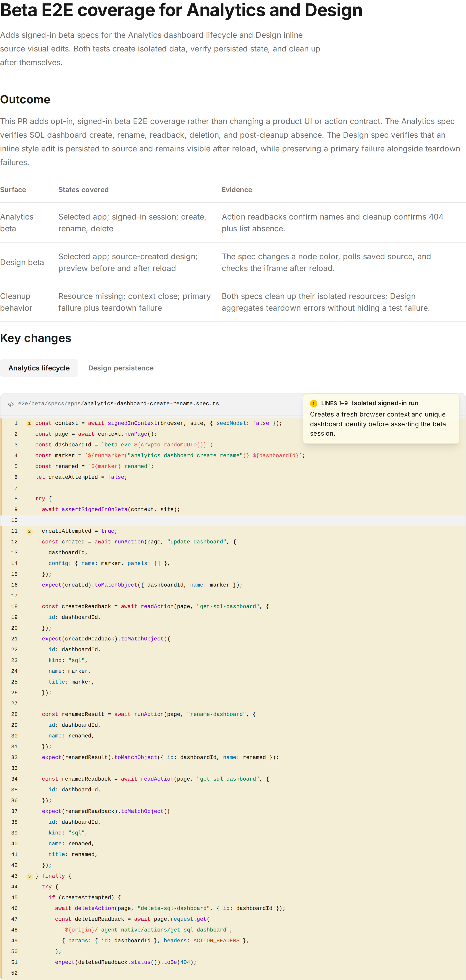Click the page title Beta E2E coverage
Image resolution: width=466 pixels, height=980 pixels.
(x=181, y=10)
